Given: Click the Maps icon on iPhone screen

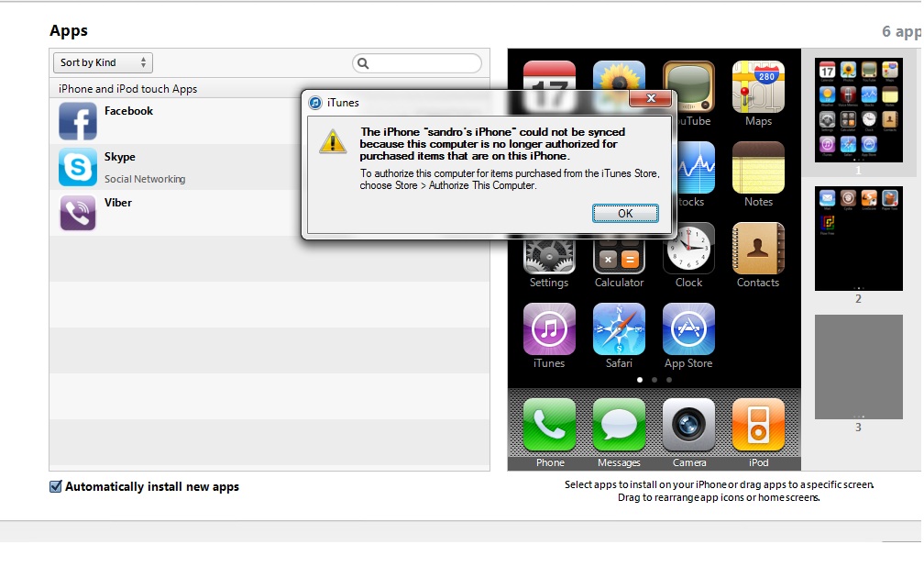Looking at the screenshot, I should point(758,86).
